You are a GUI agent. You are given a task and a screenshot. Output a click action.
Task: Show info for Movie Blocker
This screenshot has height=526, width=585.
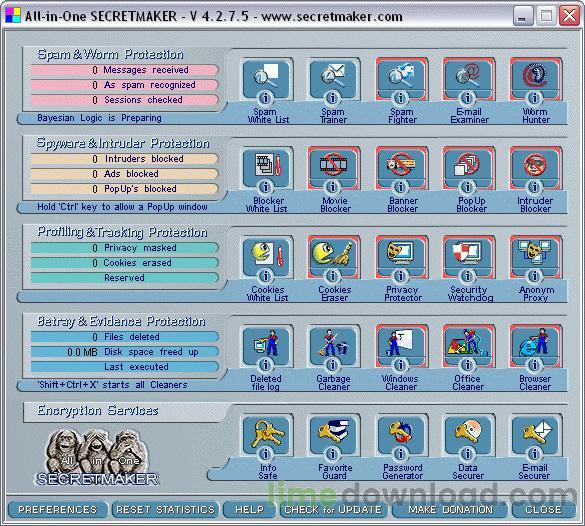point(333,187)
